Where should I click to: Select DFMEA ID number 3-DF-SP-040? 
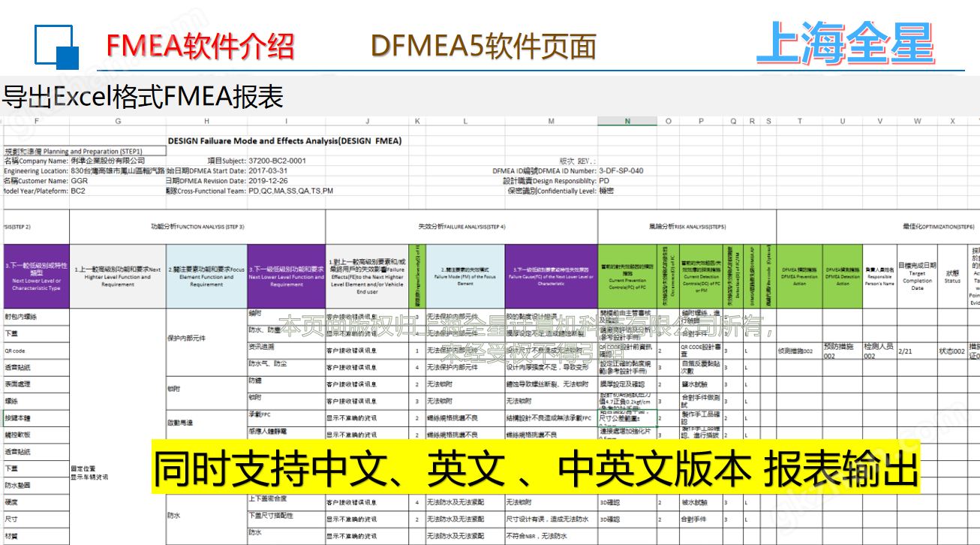tap(621, 170)
